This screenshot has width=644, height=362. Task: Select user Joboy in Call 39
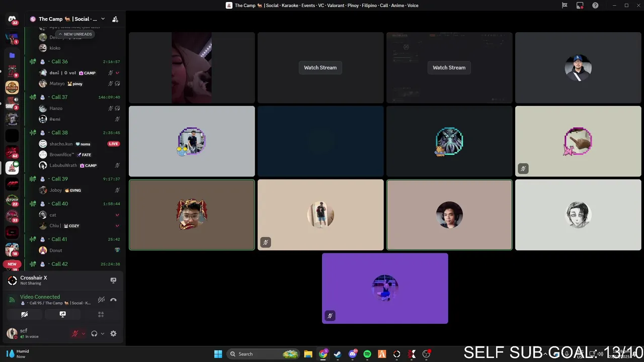point(79,190)
